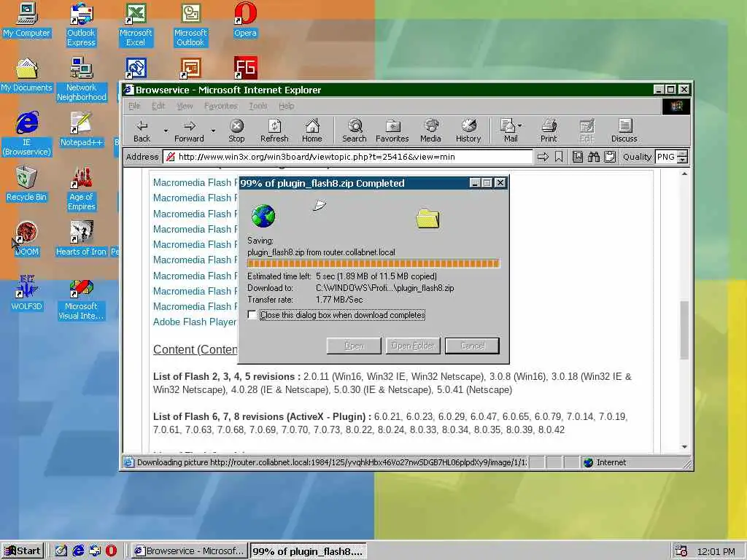747x560 pixels.
Task: Click the page snapshot icon left of binoculars
Action: click(x=578, y=157)
